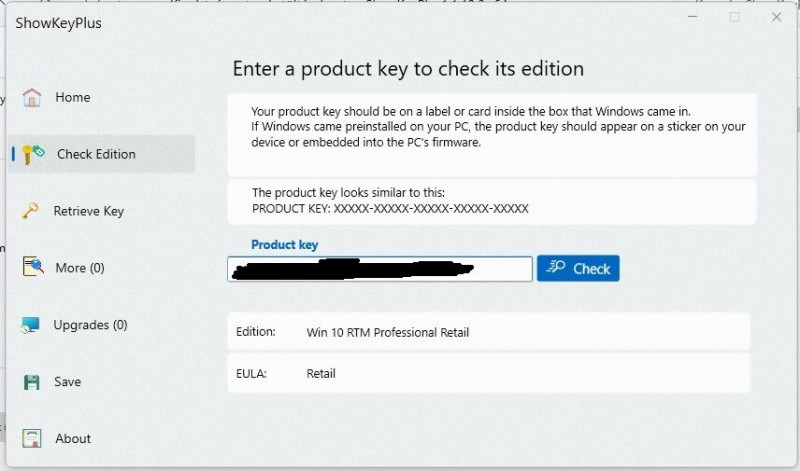Select the Check Edition label

click(96, 154)
